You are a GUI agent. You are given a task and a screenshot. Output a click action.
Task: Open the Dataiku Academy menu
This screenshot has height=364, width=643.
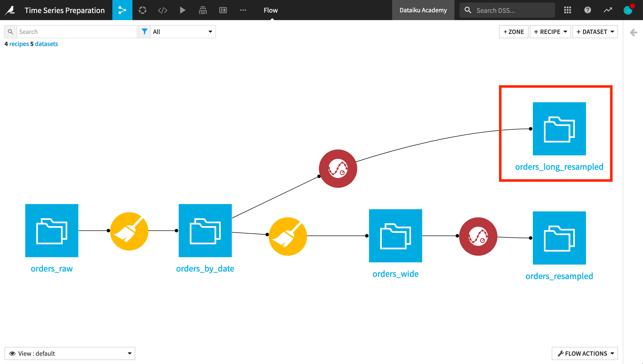pyautogui.click(x=423, y=10)
